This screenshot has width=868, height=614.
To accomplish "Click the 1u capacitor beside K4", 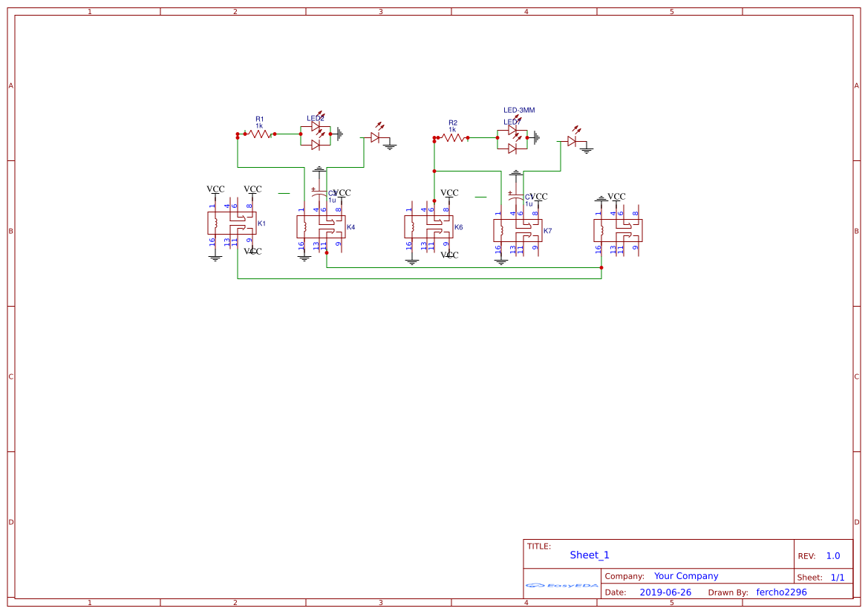I will coord(319,195).
